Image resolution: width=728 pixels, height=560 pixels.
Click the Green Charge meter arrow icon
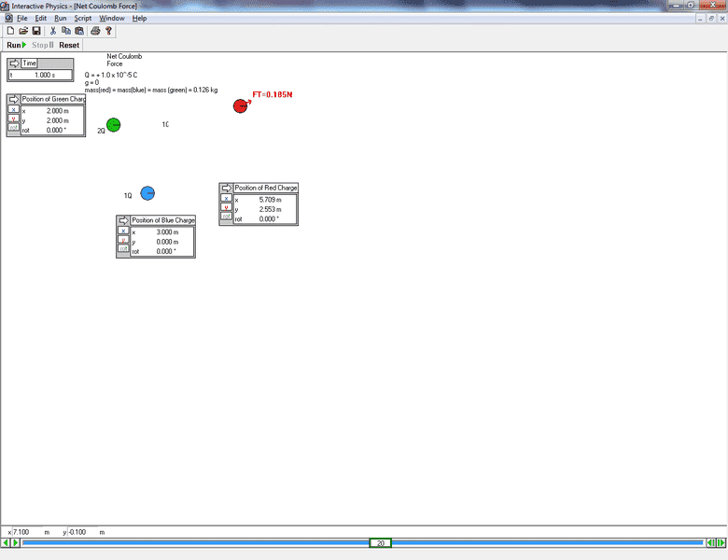tap(13, 99)
